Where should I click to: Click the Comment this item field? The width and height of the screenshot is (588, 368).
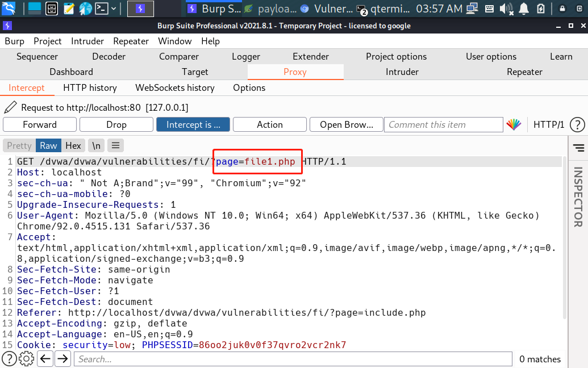point(444,124)
